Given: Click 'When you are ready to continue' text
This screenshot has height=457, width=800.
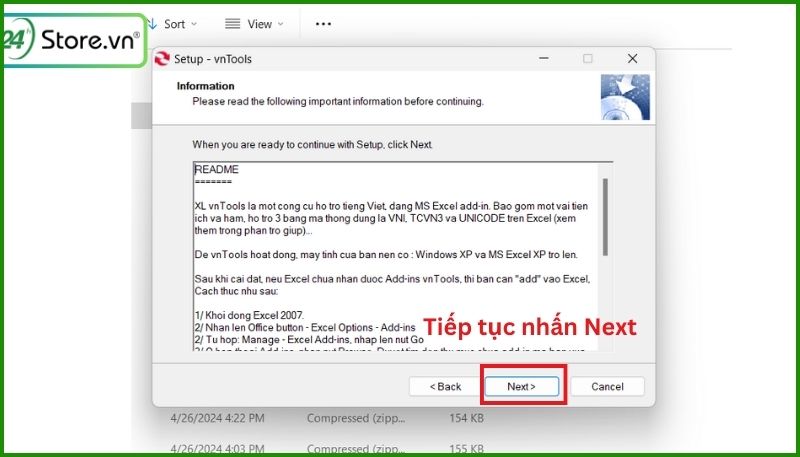Looking at the screenshot, I should [312, 144].
